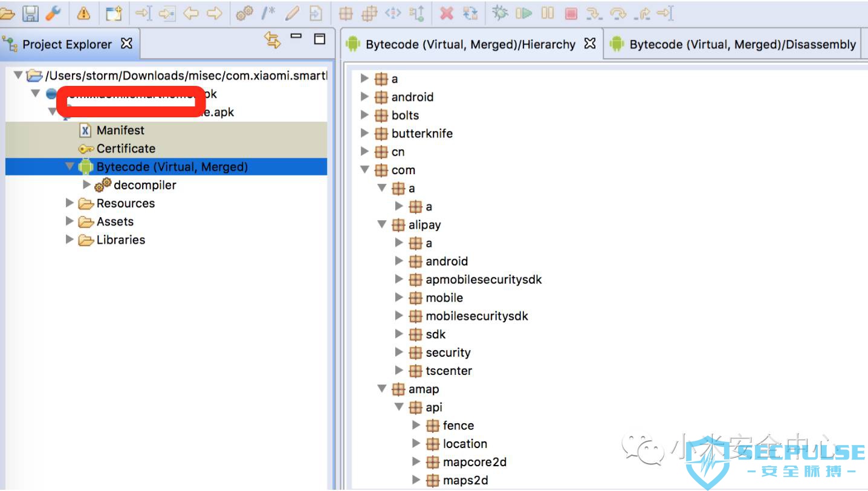
Task: Click the step over icon
Action: coord(618,13)
